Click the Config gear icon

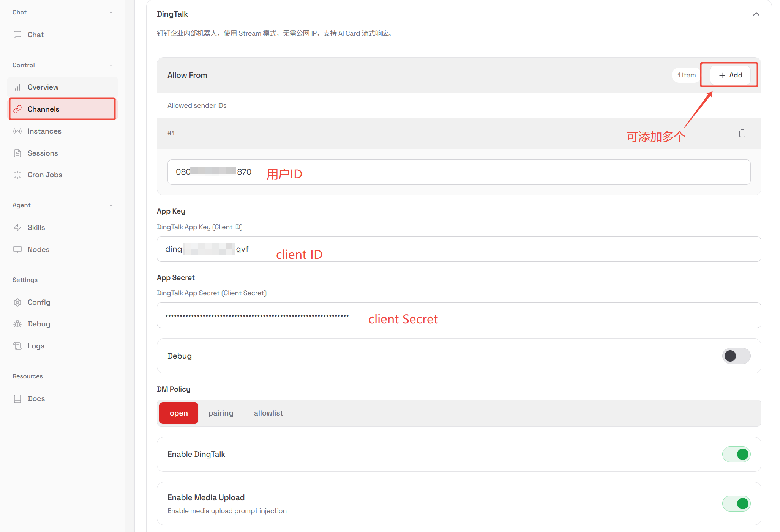(x=17, y=302)
